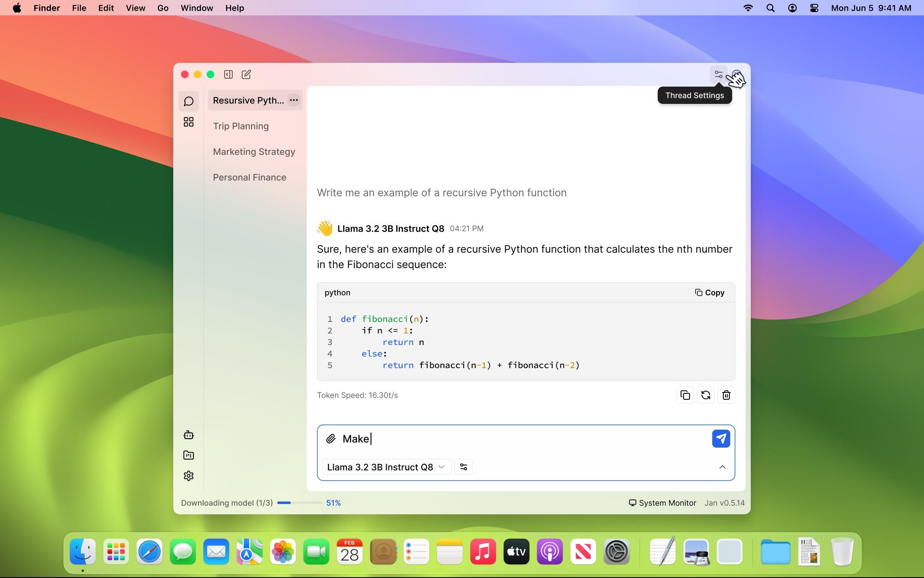
Task: Open the Personal Finance thread
Action: coord(249,177)
